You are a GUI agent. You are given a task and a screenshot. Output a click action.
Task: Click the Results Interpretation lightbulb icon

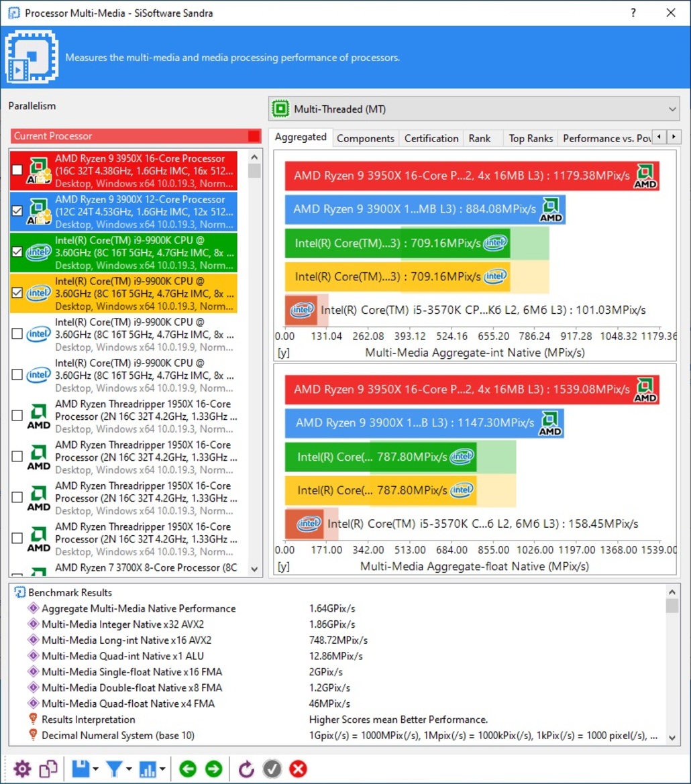click(33, 720)
